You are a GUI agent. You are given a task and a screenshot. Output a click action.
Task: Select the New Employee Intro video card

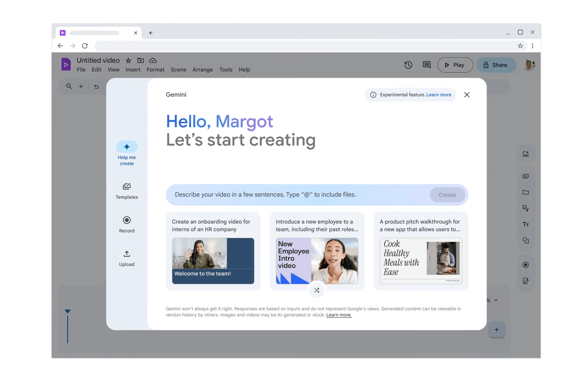pyautogui.click(x=317, y=251)
